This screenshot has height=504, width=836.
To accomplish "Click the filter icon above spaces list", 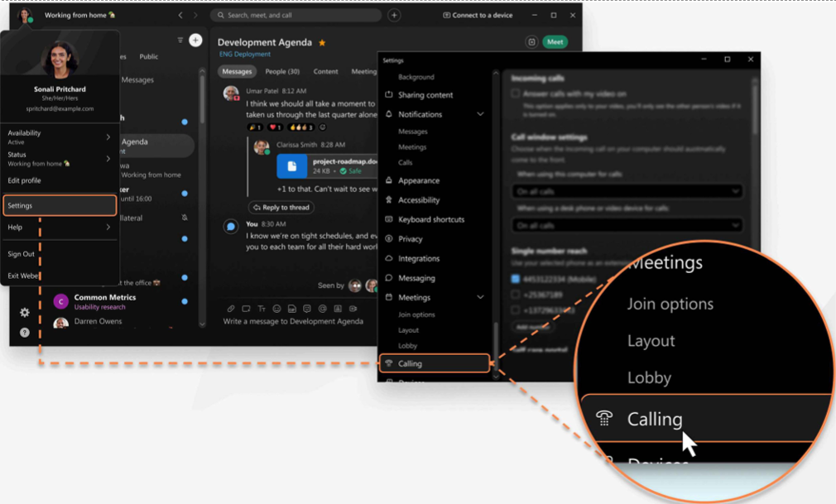I will [180, 40].
